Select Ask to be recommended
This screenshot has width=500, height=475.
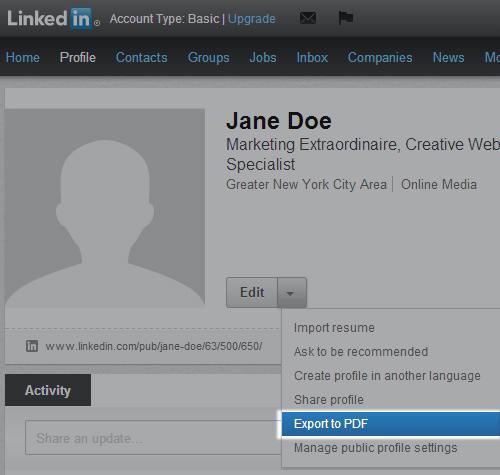[361, 352]
